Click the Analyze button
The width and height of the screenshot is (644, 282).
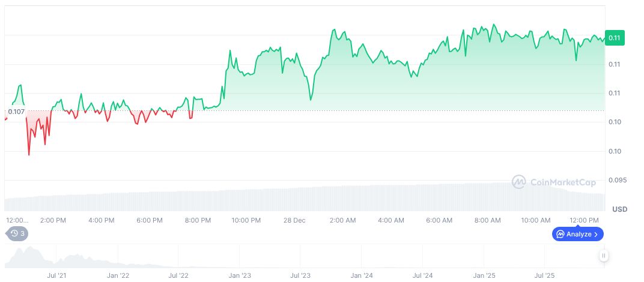coord(577,234)
